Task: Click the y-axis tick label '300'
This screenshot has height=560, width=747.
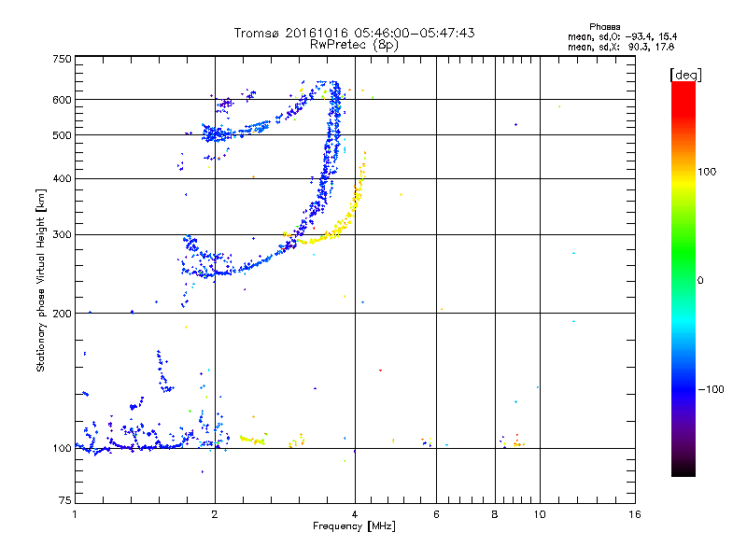Action: coord(62,234)
